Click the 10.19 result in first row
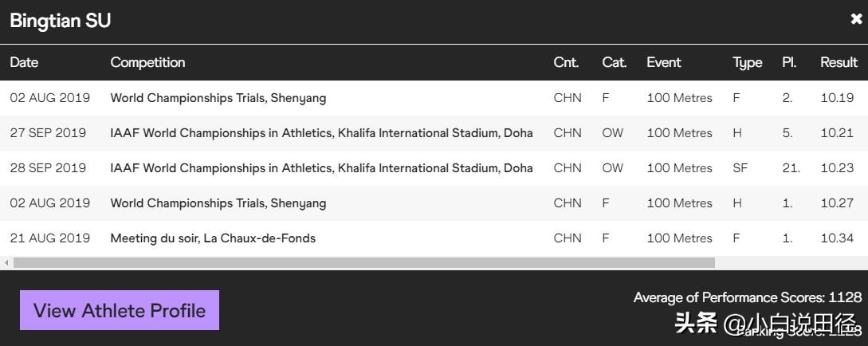868x346 pixels. 837,98
